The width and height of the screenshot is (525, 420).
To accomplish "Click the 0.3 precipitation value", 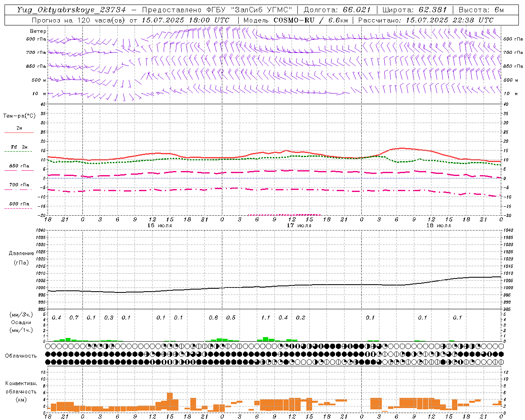I will click(x=109, y=317).
